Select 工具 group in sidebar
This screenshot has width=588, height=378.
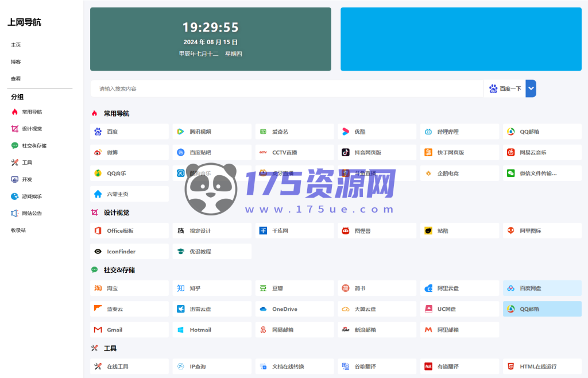(x=27, y=163)
